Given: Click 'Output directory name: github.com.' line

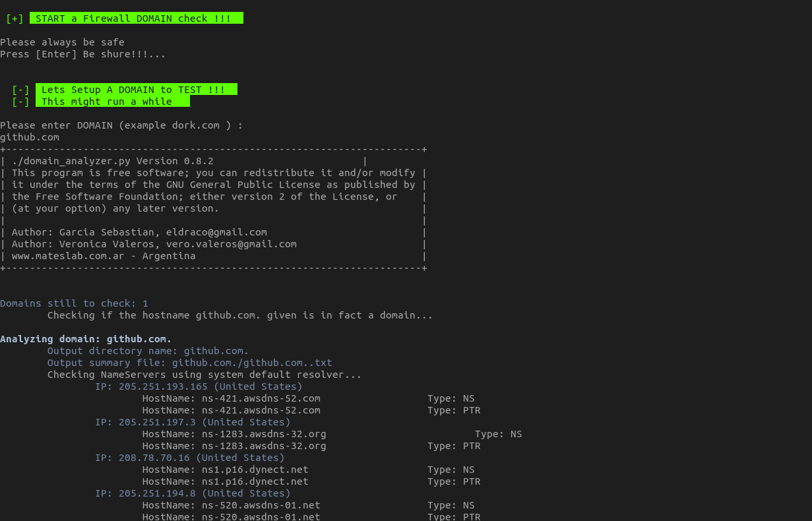Looking at the screenshot, I should pyautogui.click(x=148, y=351).
